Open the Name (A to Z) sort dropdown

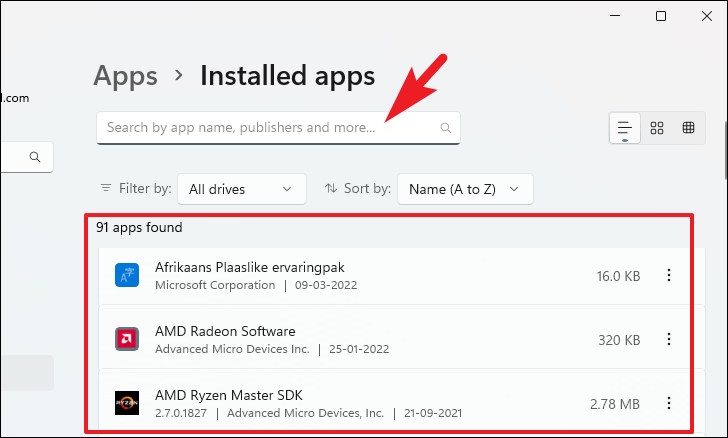click(465, 189)
